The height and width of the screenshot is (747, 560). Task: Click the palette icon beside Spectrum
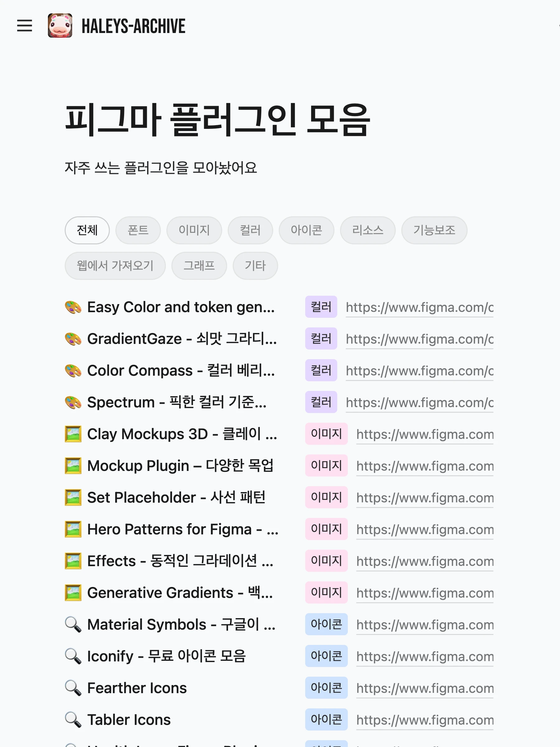coord(73,402)
